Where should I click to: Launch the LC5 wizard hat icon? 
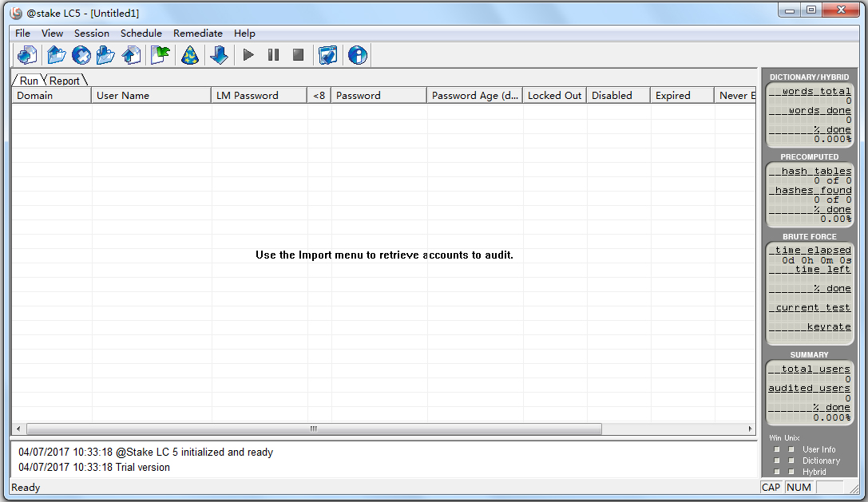189,55
